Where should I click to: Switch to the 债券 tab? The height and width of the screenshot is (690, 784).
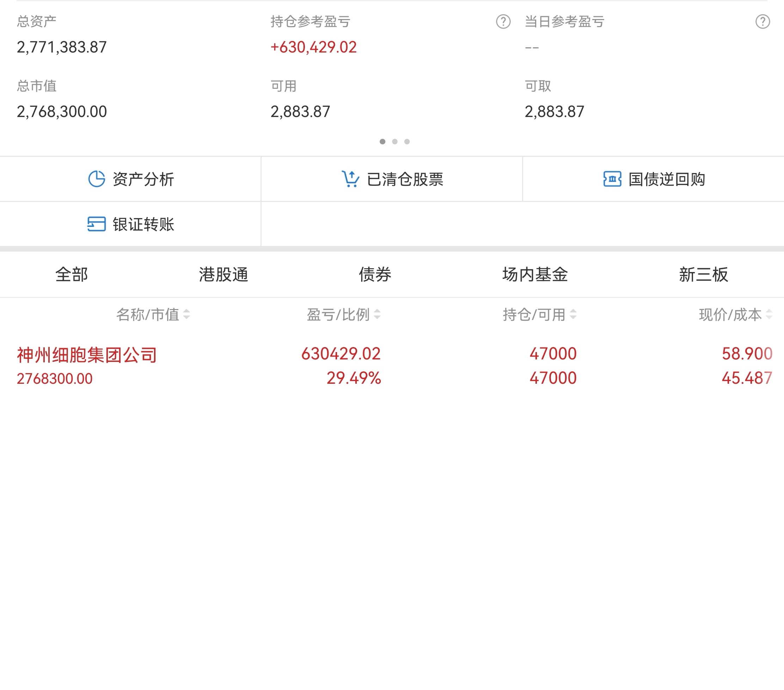[375, 275]
